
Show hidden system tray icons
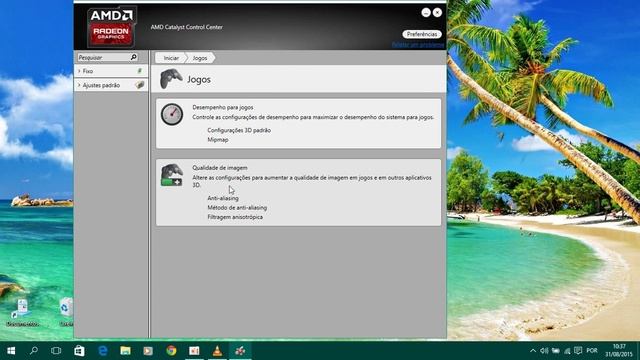point(533,351)
